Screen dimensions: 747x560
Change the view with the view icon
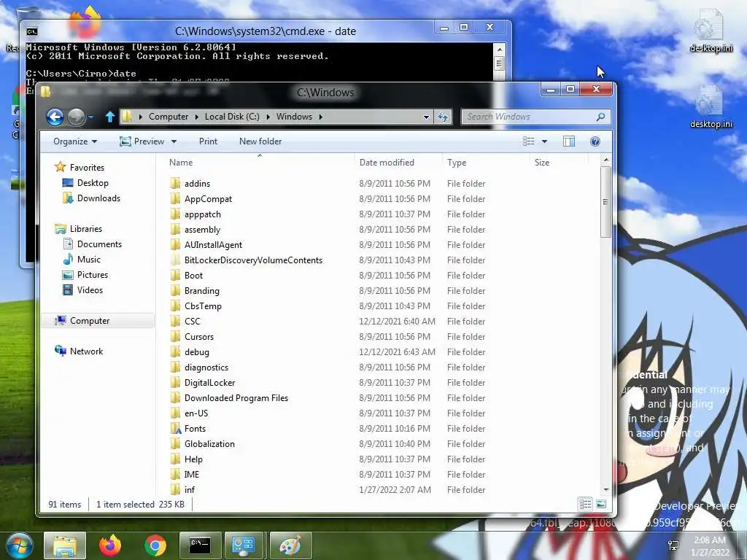528,141
